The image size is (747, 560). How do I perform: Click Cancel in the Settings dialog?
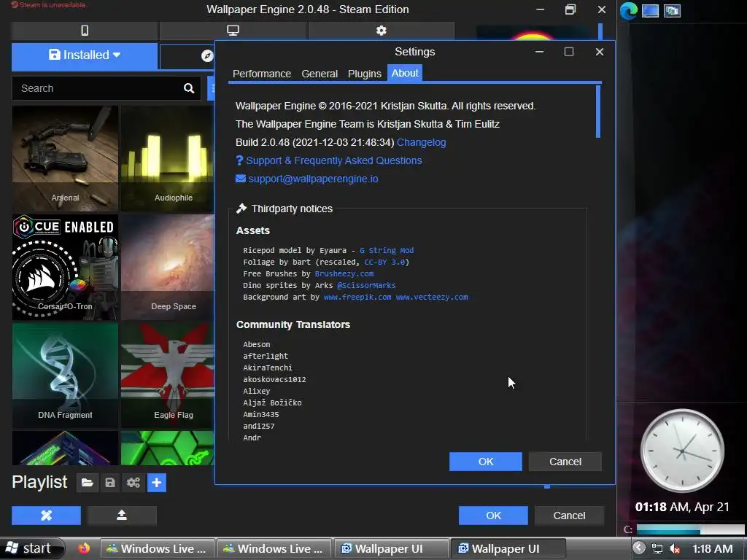pos(565,462)
